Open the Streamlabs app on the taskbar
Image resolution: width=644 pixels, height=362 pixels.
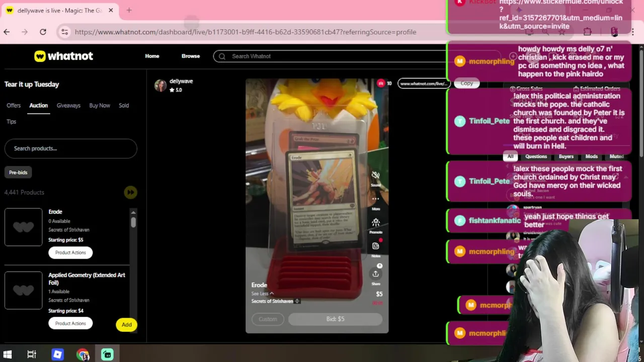107,354
